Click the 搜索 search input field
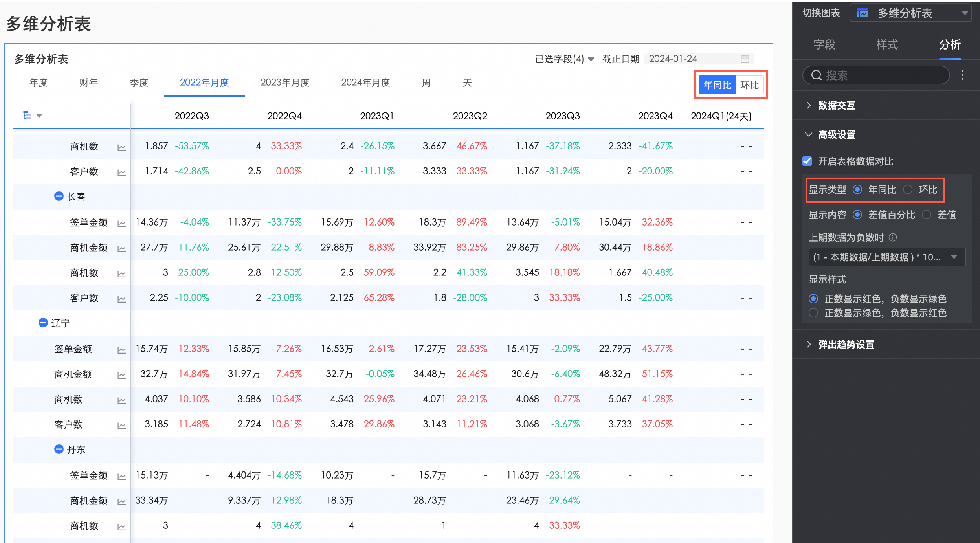Viewport: 980px width, 543px height. click(x=876, y=75)
